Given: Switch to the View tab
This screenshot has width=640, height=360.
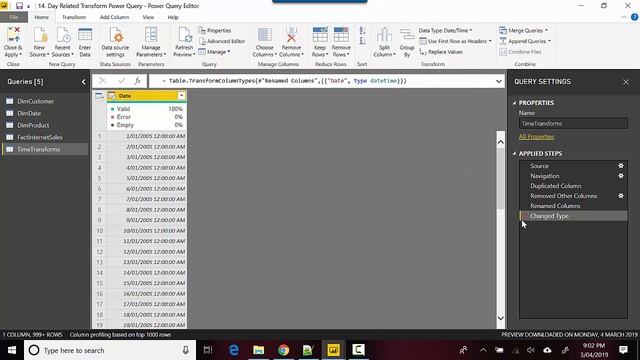Looking at the screenshot, I should pos(148,17).
